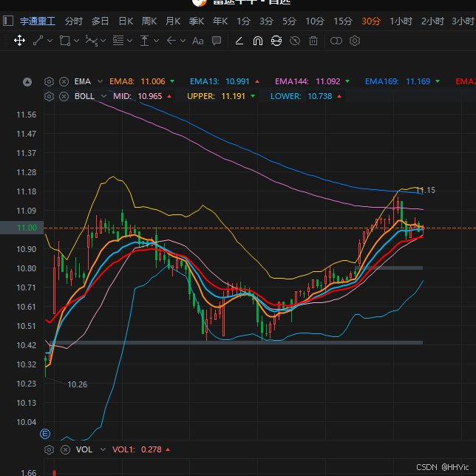Remove the VOL indicator
The height and width of the screenshot is (476, 476).
click(65, 449)
